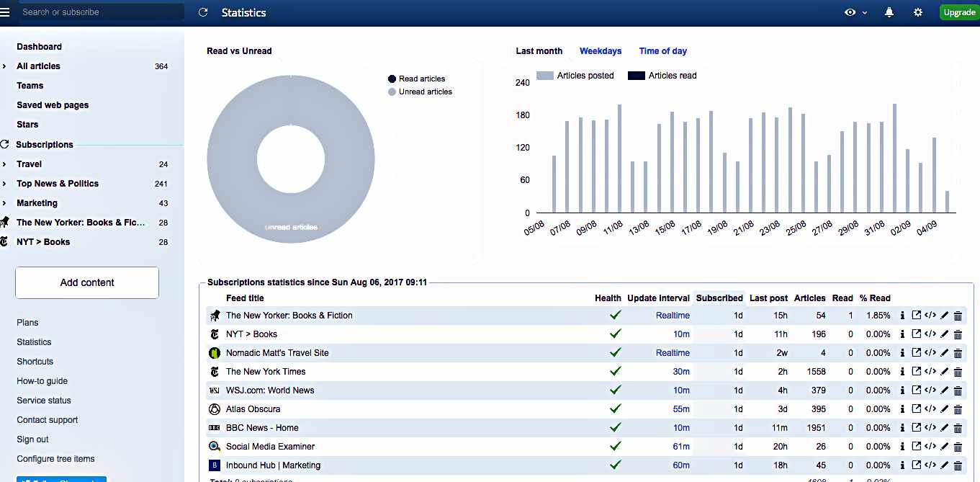The width and height of the screenshot is (980, 482).
Task: View embed code for Nomadic Matt's Travel Site
Action: tap(930, 353)
